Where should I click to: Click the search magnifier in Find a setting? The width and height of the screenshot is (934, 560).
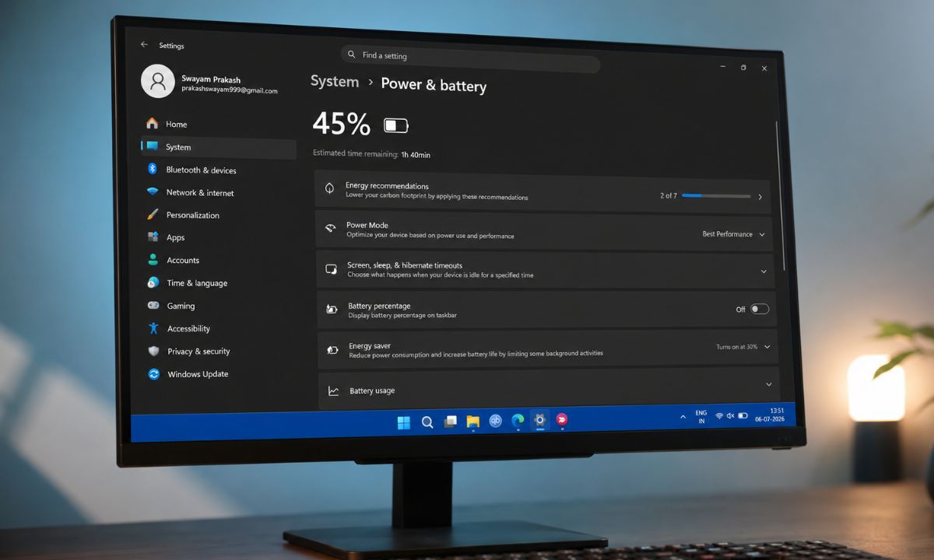352,54
